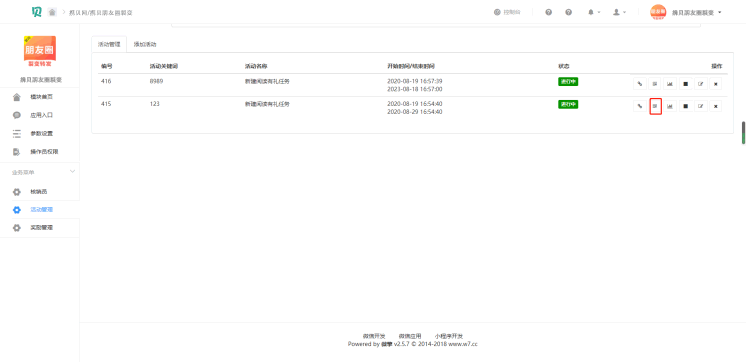Click the end time "2020-08-29 16:54:40"
The width and height of the screenshot is (746, 362).
(x=414, y=112)
